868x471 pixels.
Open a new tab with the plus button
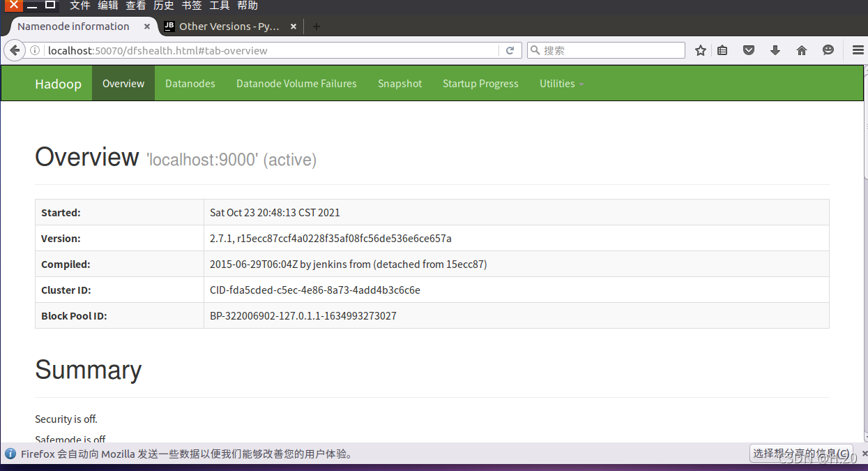[316, 27]
